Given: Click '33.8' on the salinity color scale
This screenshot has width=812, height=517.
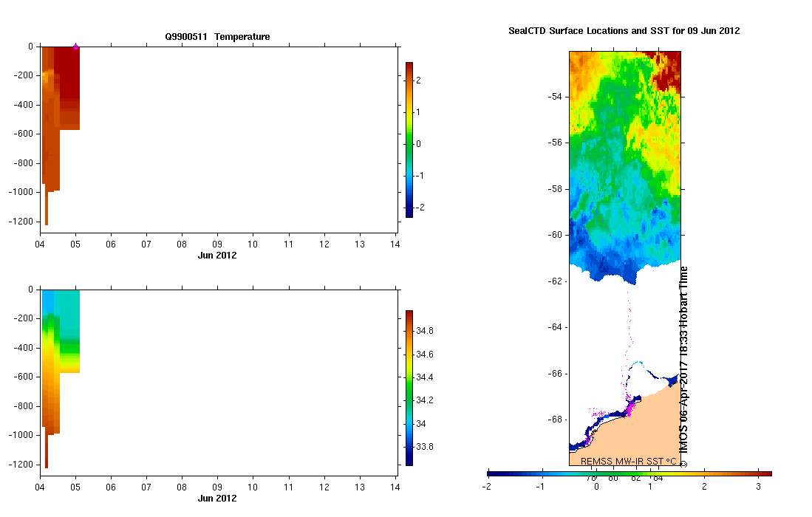Looking at the screenshot, I should tap(425, 447).
